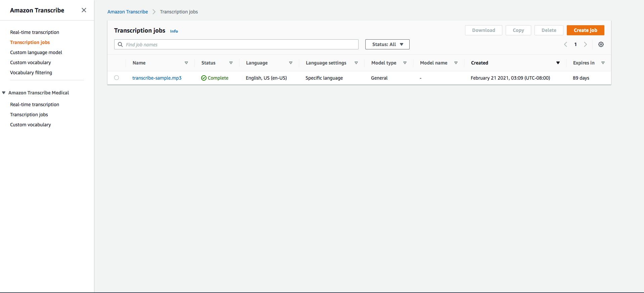Image resolution: width=644 pixels, height=293 pixels.
Task: Collapse Amazon Transcribe Medical section
Action: tap(4, 93)
